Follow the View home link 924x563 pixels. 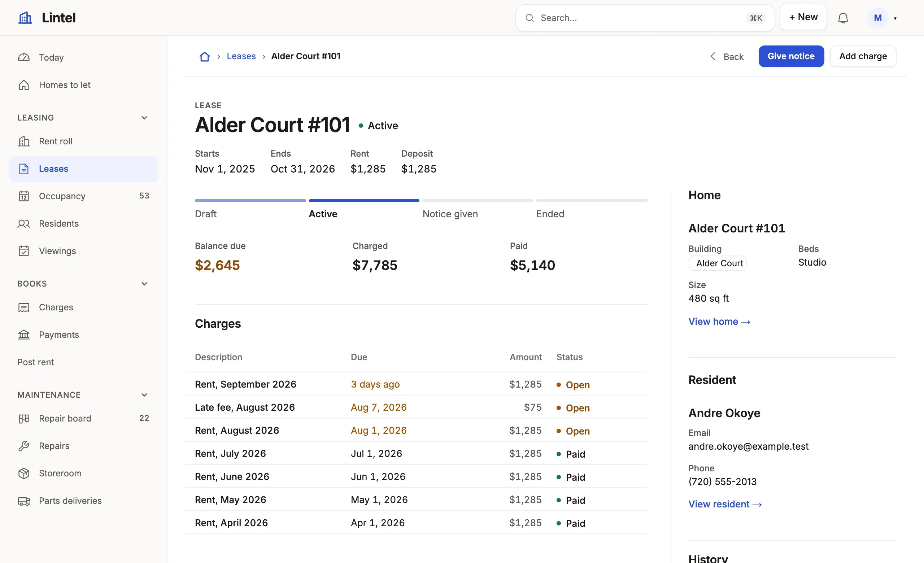[719, 322]
